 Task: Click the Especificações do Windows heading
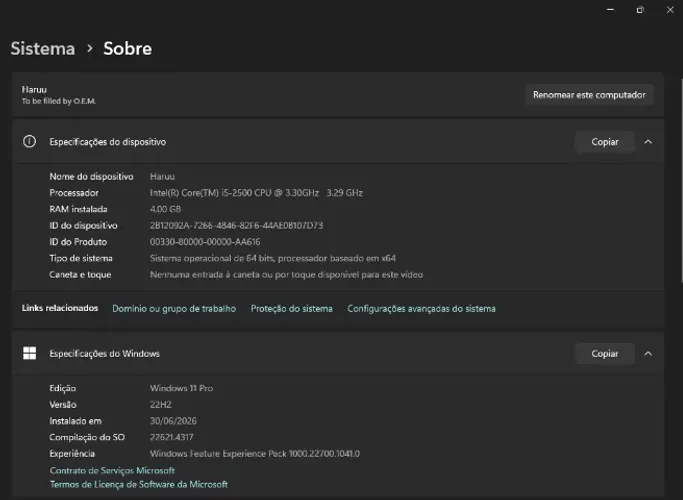pyautogui.click(x=105, y=354)
